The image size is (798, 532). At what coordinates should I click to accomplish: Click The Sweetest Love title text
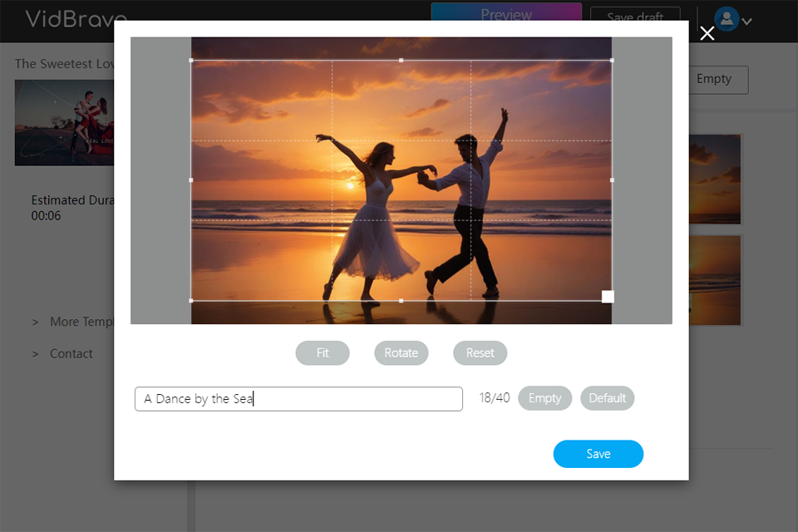(64, 64)
